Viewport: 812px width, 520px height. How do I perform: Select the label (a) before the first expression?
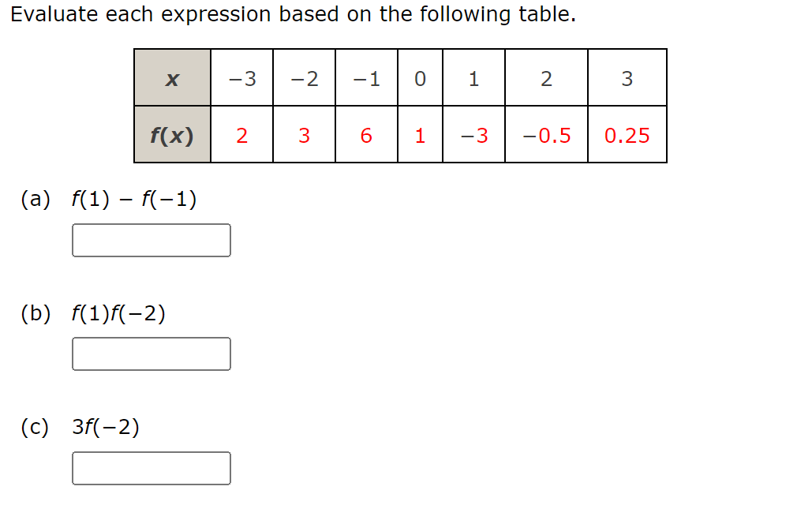point(36,199)
